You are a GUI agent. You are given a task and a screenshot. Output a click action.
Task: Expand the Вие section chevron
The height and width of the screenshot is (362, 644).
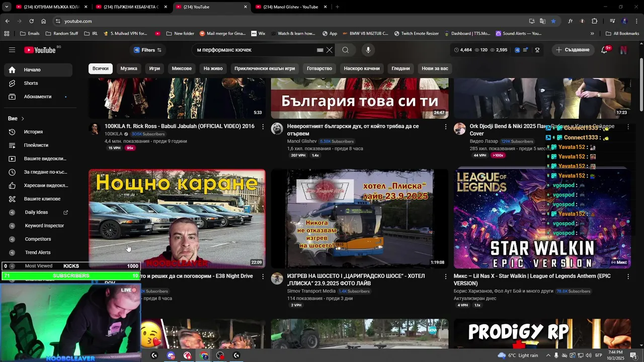point(23,119)
